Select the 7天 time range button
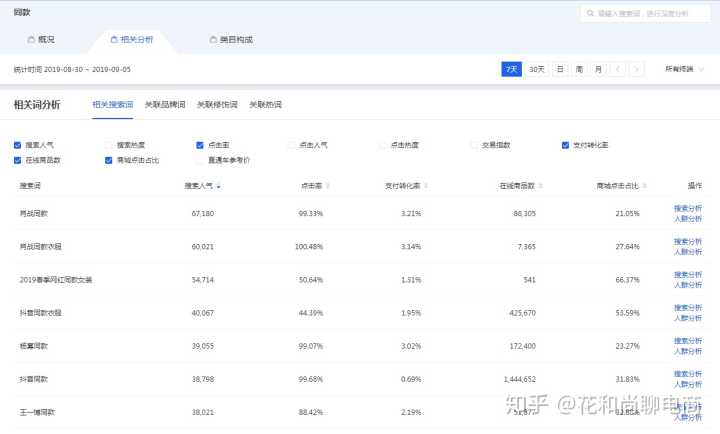Image resolution: width=720 pixels, height=434 pixels. coord(511,69)
